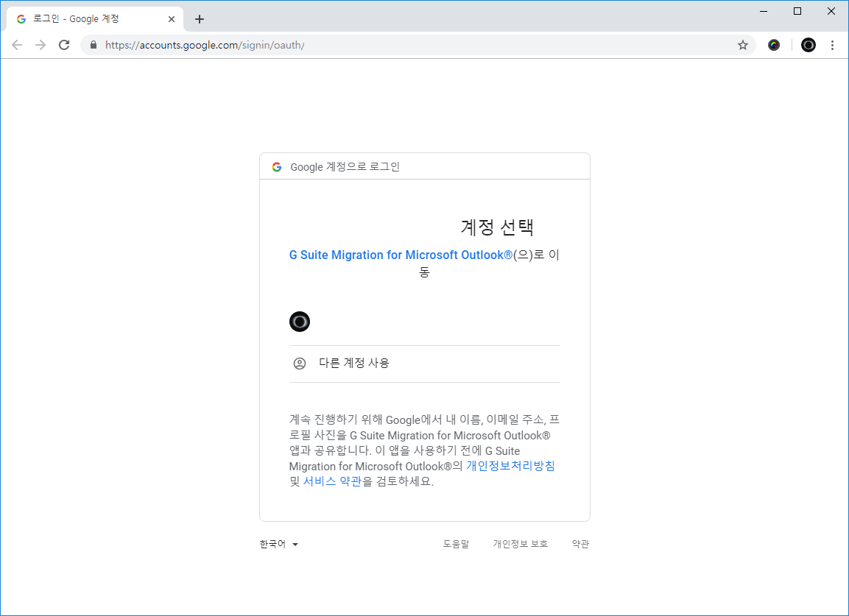This screenshot has height=616, width=849.
Task: Open the Chrome three-dot menu
Action: [x=832, y=45]
